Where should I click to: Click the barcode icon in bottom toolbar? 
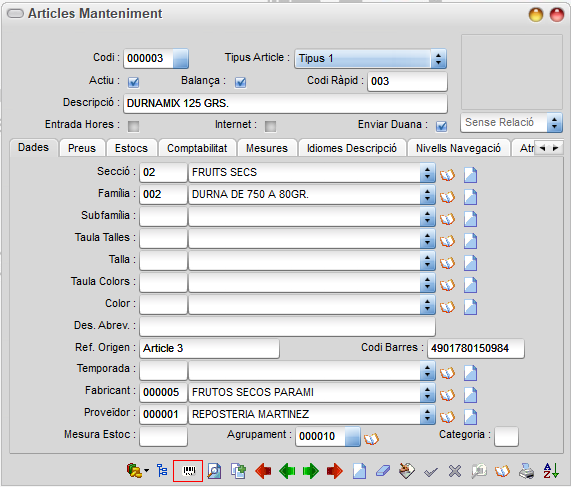point(188,471)
